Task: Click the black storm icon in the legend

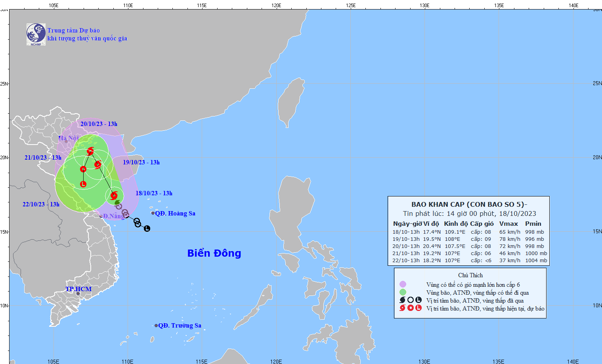Action: coord(403,300)
